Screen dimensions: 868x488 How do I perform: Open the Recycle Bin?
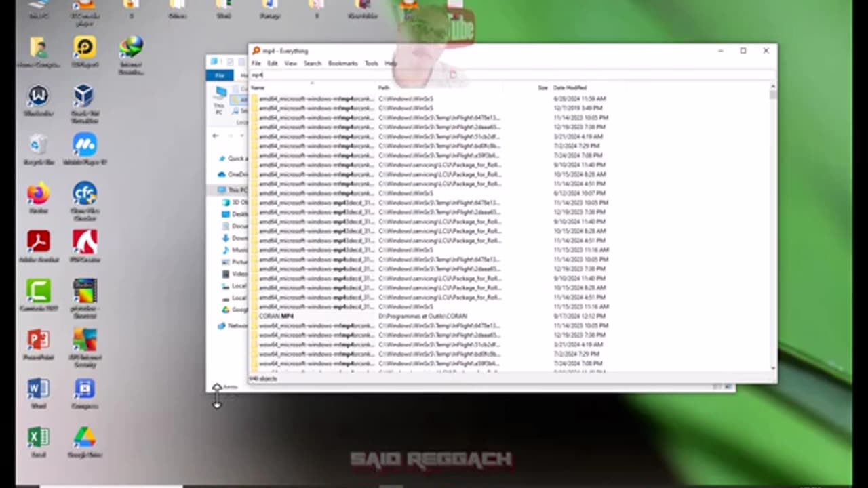pyautogui.click(x=39, y=149)
